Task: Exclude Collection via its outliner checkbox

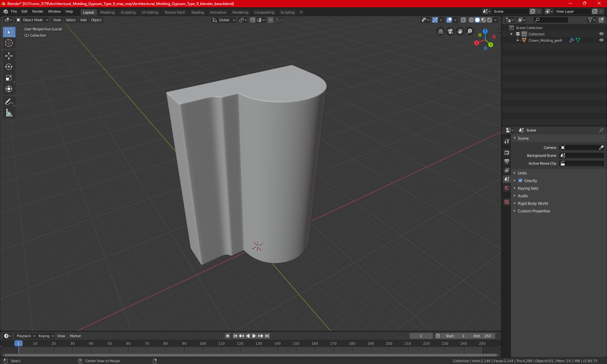Action: pyautogui.click(x=518, y=34)
